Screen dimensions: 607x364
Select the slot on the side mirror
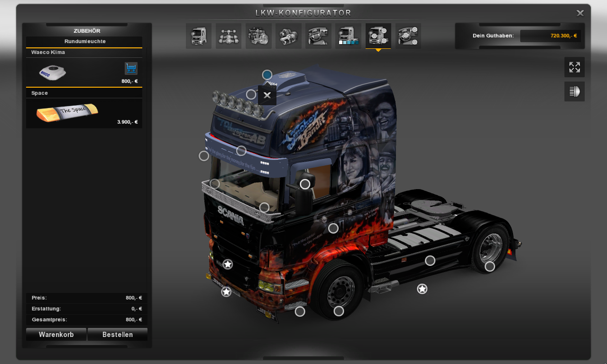tap(305, 184)
